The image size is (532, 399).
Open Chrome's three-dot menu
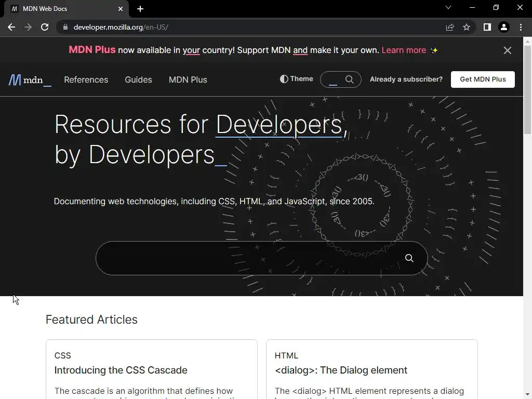pos(521,27)
